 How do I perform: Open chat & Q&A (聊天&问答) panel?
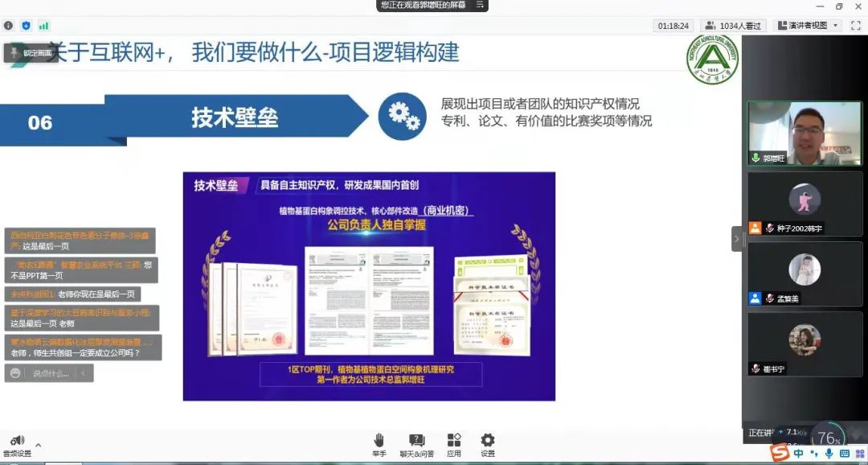coord(416,440)
